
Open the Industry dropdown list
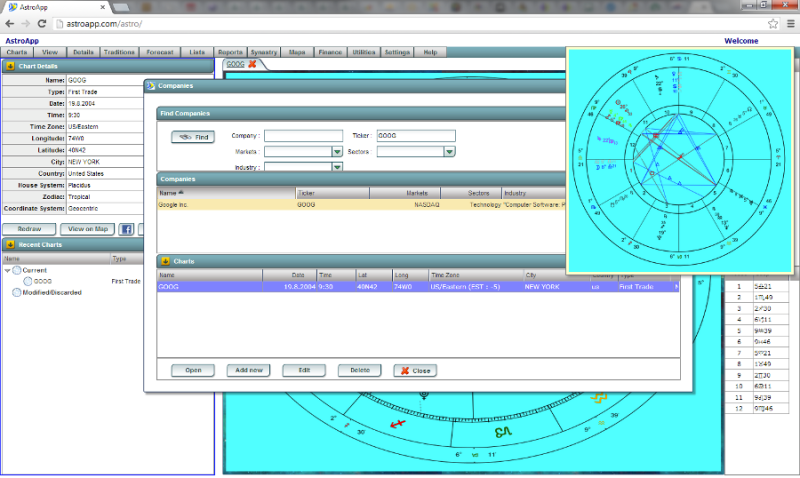pyautogui.click(x=338, y=167)
